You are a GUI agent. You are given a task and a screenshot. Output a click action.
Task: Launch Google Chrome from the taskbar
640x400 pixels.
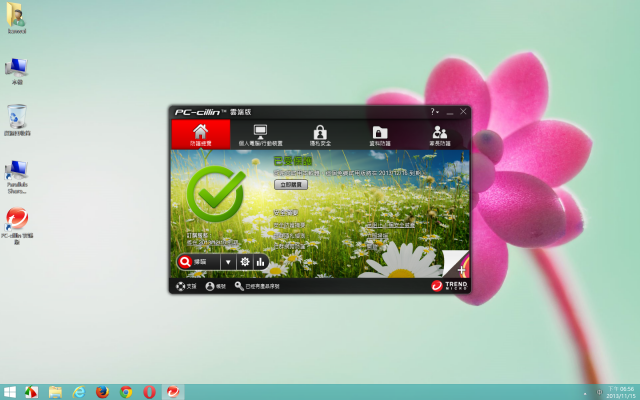tap(126, 392)
